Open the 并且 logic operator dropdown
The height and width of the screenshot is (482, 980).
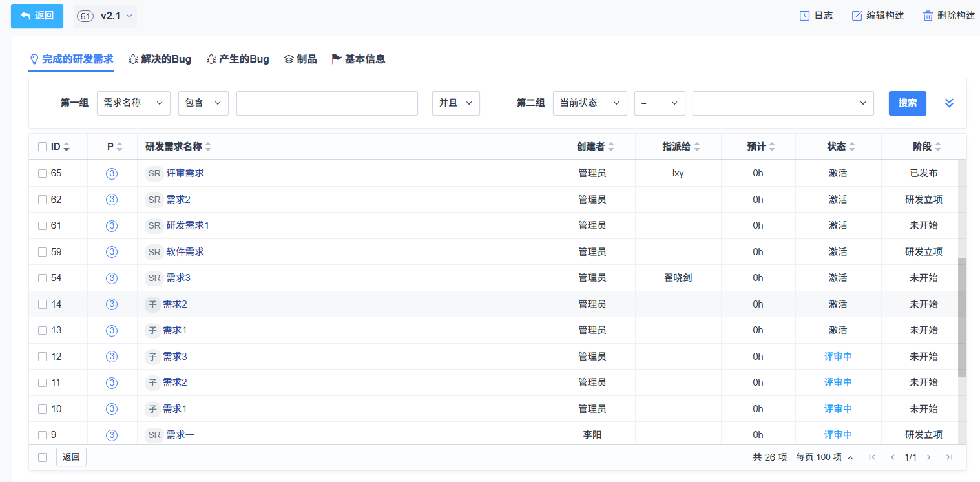455,103
